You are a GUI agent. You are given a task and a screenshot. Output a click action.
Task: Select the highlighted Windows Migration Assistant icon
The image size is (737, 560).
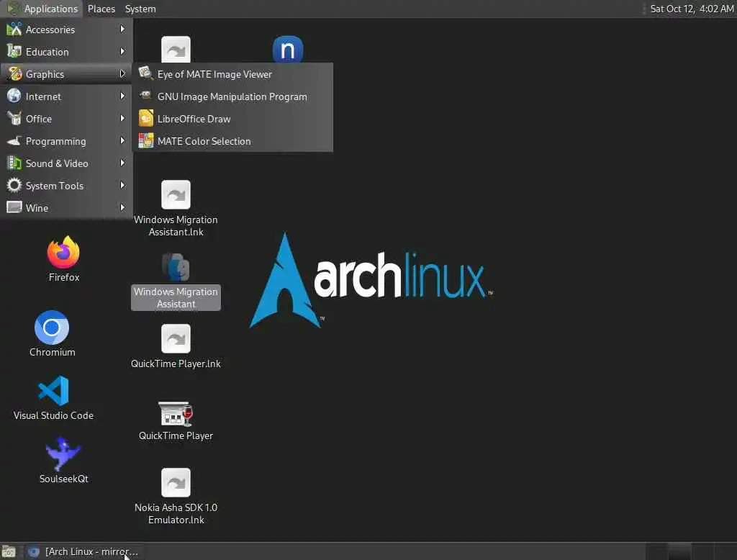(x=176, y=266)
